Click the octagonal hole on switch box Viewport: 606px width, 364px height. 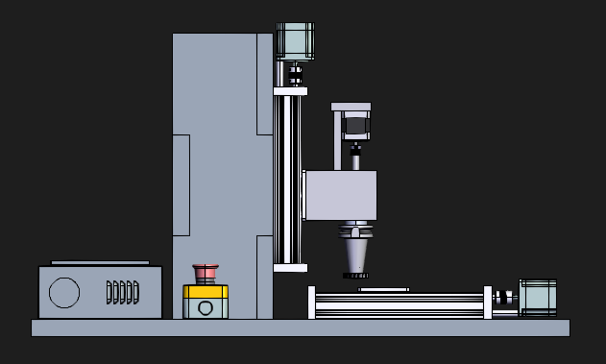(x=206, y=308)
